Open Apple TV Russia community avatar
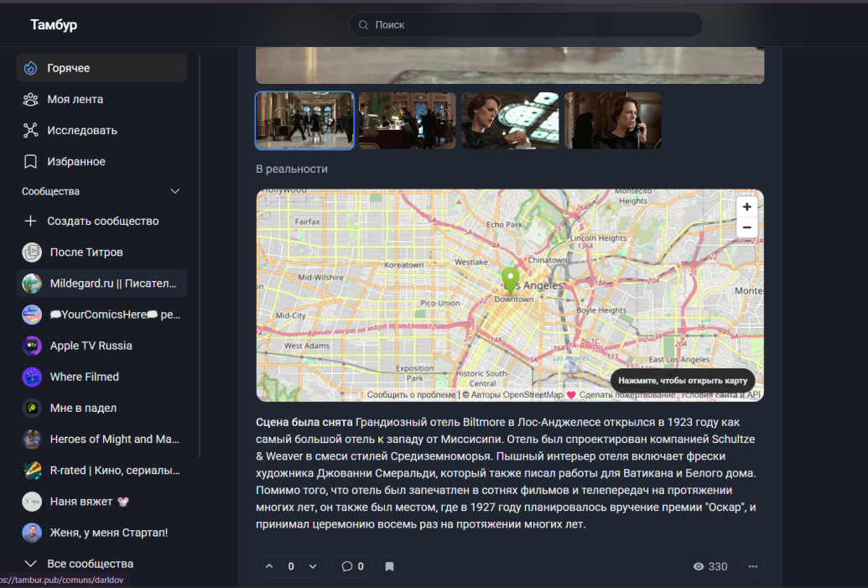868x588 pixels. pyautogui.click(x=32, y=346)
